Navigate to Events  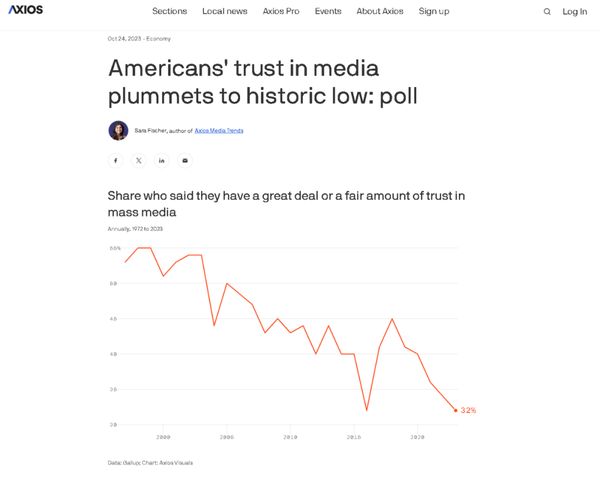[x=328, y=11]
